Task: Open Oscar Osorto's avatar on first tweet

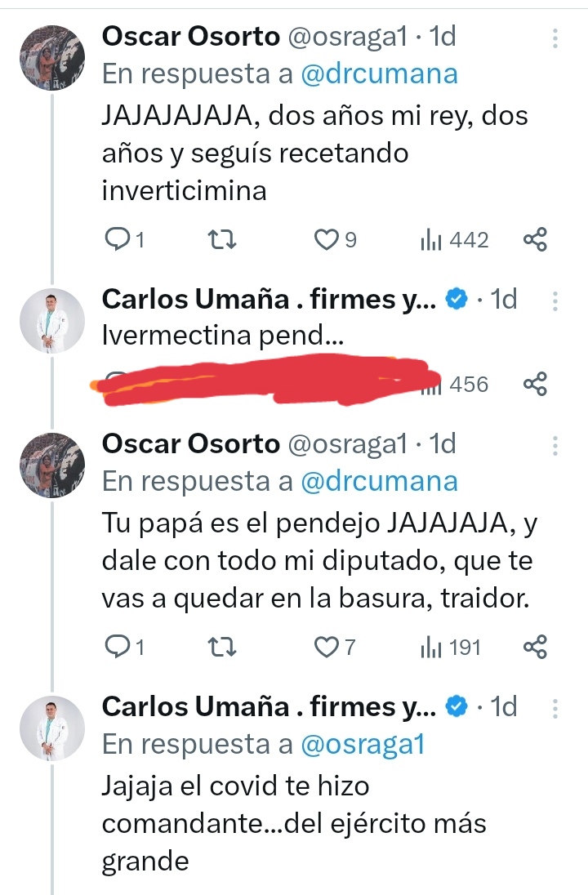Action: tap(51, 56)
